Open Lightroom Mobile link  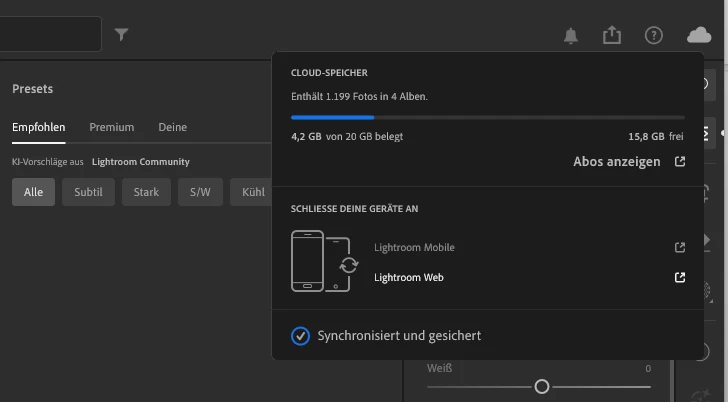tap(414, 247)
